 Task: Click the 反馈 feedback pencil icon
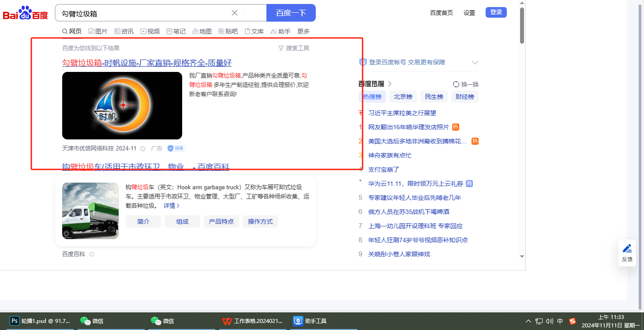[x=627, y=248]
